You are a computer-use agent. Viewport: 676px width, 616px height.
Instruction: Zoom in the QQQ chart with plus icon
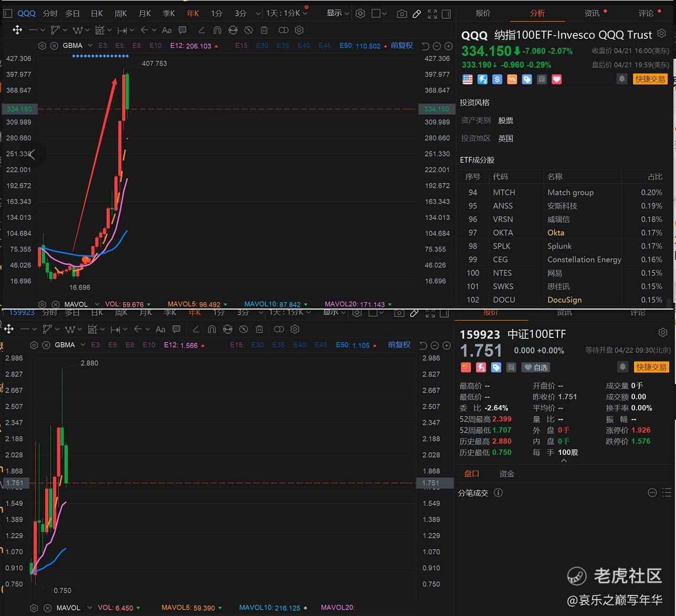[x=448, y=46]
